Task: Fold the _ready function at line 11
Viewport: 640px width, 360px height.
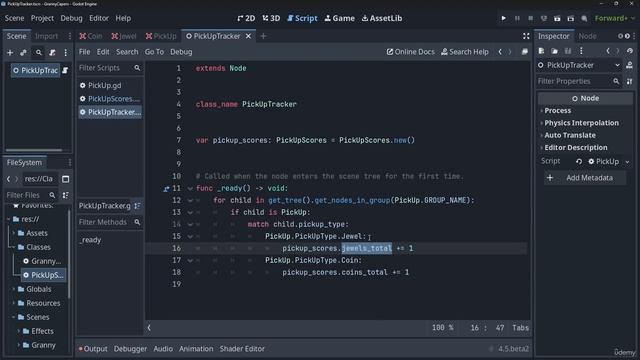Action: [x=190, y=189]
